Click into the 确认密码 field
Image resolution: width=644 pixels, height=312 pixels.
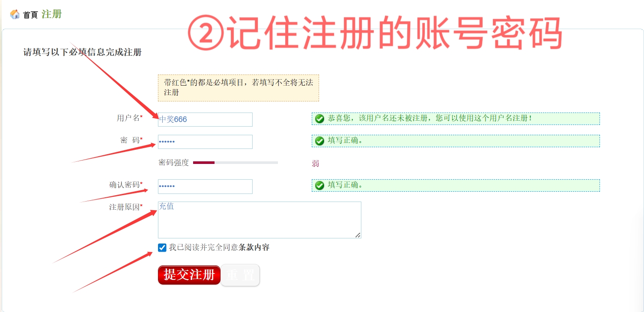pyautogui.click(x=205, y=186)
